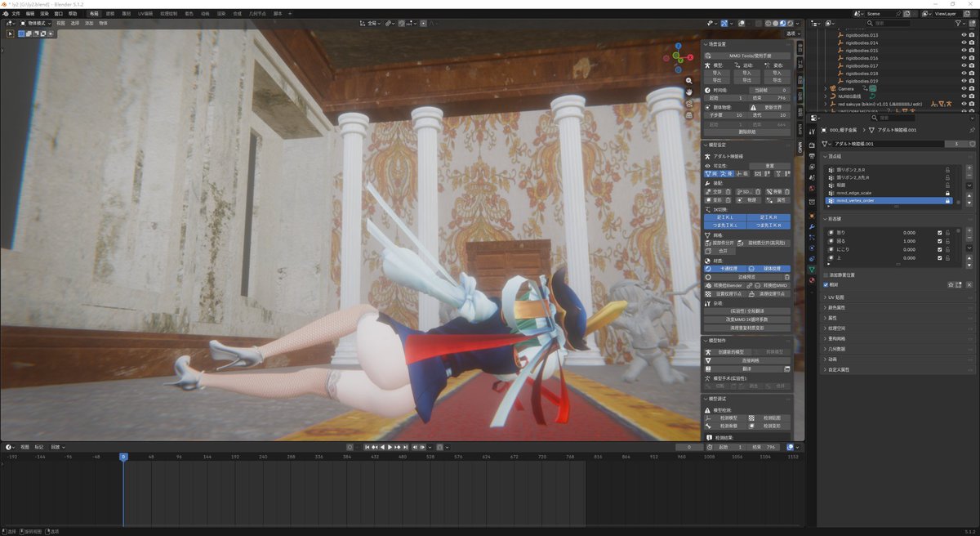Click the 检测模型 button
This screenshot has width=980, height=536.
[x=725, y=418]
